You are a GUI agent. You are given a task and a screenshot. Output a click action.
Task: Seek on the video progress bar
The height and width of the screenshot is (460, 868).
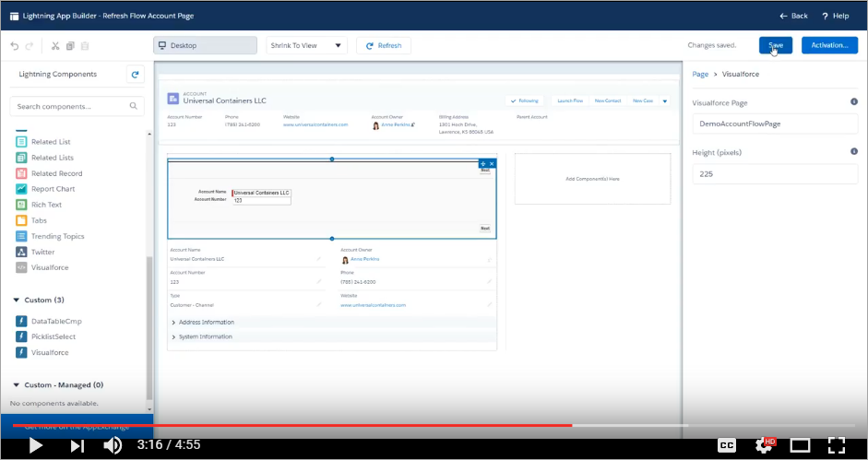(434, 425)
